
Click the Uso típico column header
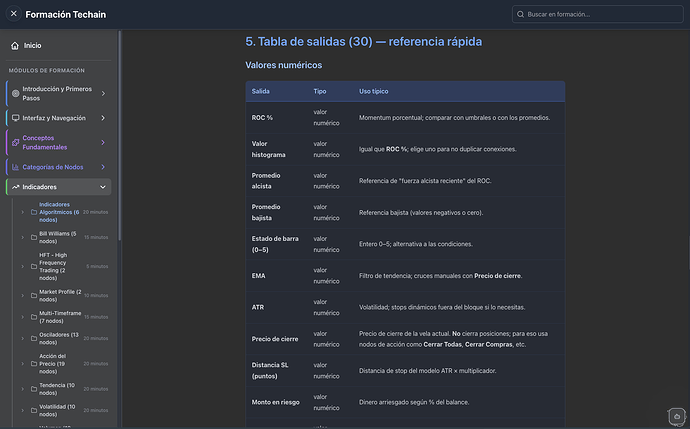click(374, 92)
